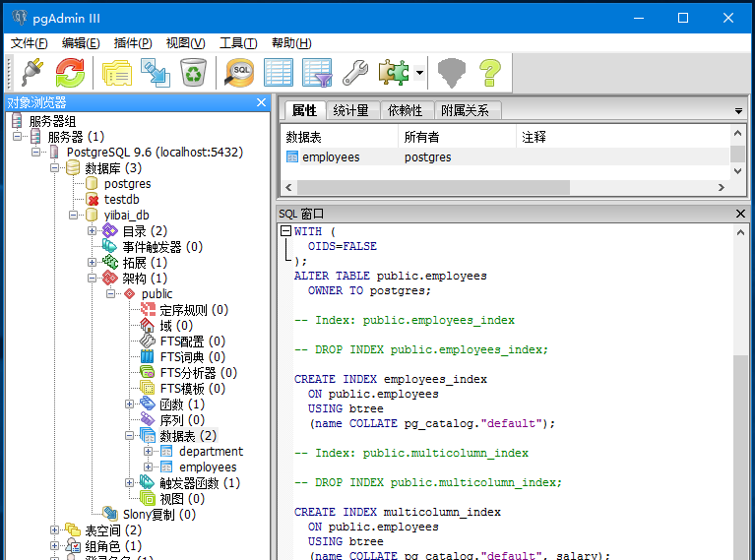Collapse the 服务器 (1) tree node
Viewport: 755px width, 560px height.
pyautogui.click(x=18, y=136)
